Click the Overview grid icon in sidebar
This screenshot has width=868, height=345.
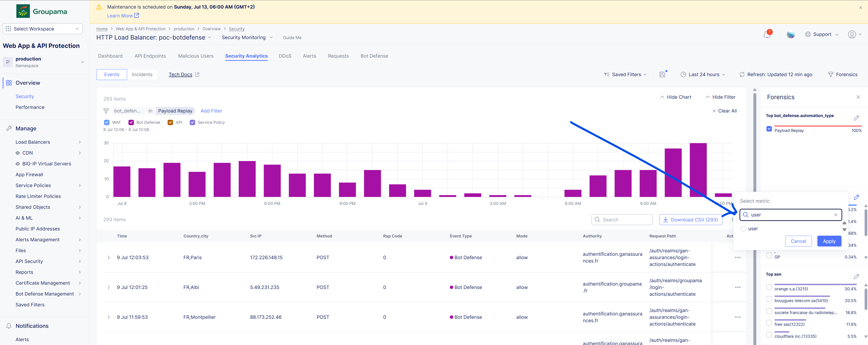coord(9,83)
